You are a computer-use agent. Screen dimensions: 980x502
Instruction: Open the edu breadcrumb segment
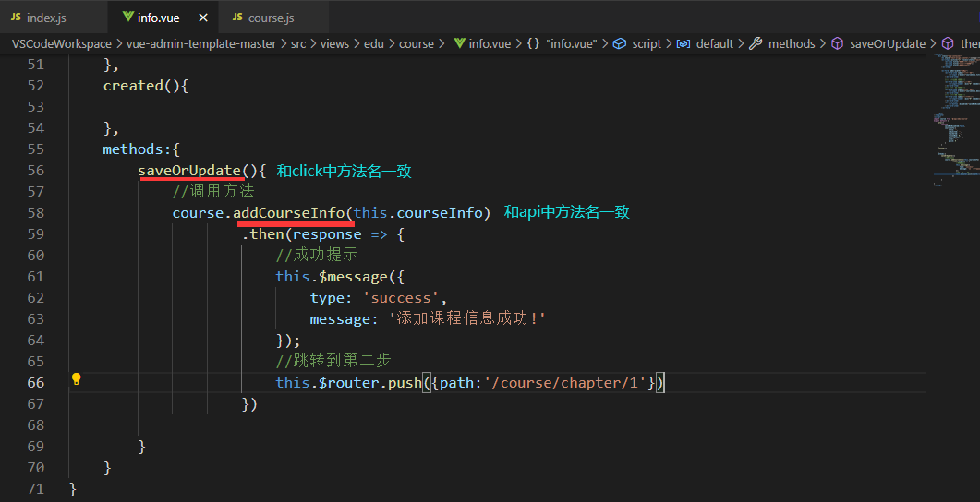click(374, 43)
